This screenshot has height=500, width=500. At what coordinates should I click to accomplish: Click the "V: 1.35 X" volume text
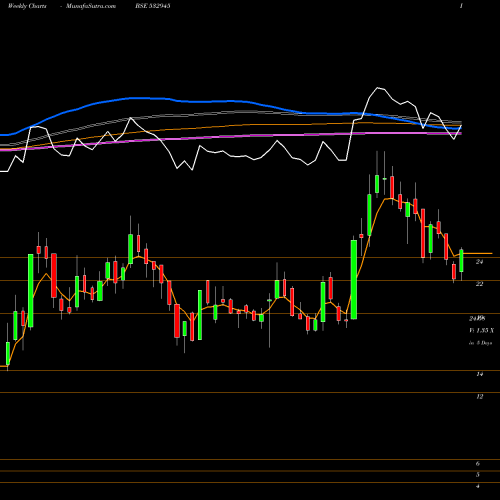pyautogui.click(x=481, y=330)
